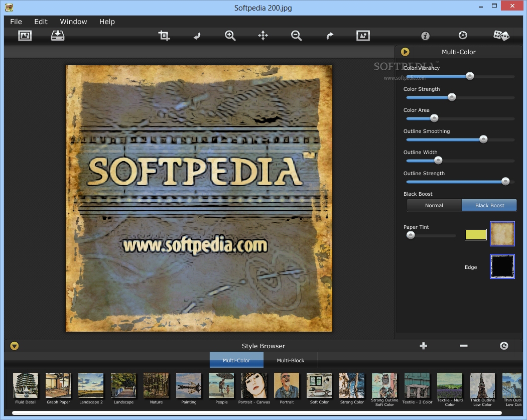Click the Color Vibrancy slider
527x420 pixels.
coord(460,76)
